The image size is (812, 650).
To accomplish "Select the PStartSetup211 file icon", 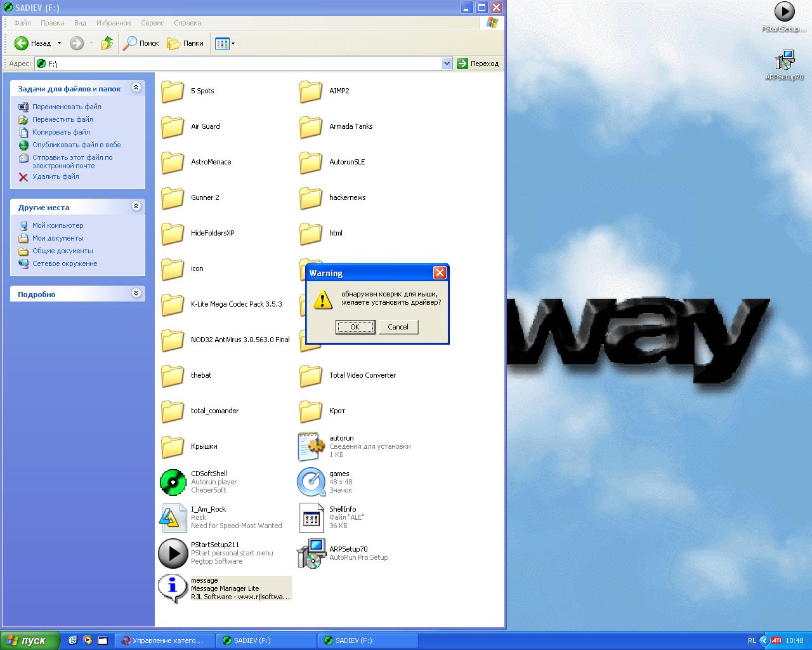I will [x=173, y=553].
